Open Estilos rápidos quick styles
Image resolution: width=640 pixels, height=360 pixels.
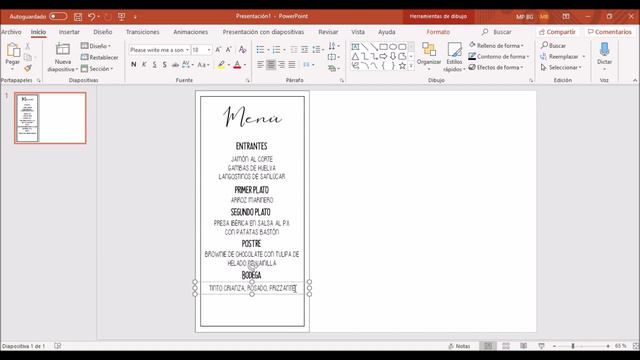point(454,57)
